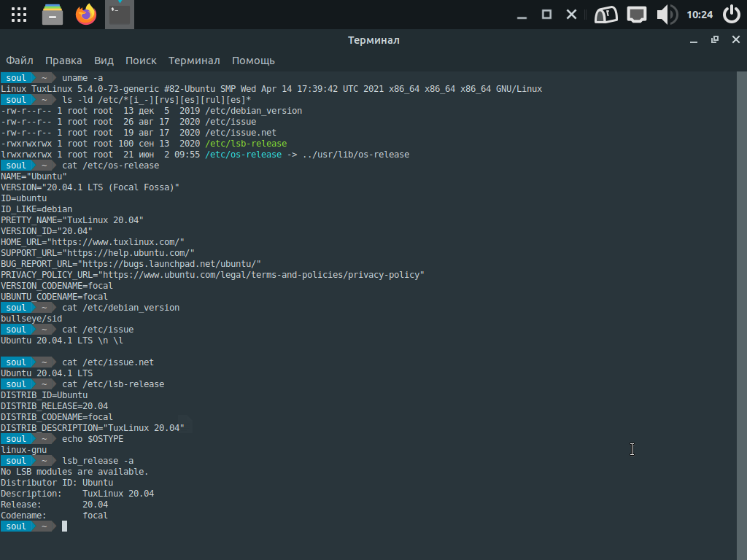Viewport: 747px width, 560px height.
Task: Click the Терминал window title text
Action: click(x=373, y=40)
